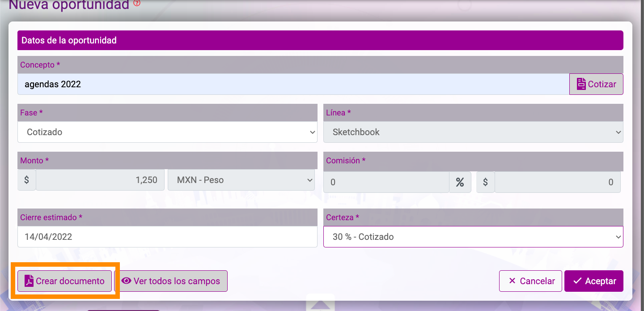Click Ver todos los campos button
This screenshot has height=311, width=644.
click(171, 281)
